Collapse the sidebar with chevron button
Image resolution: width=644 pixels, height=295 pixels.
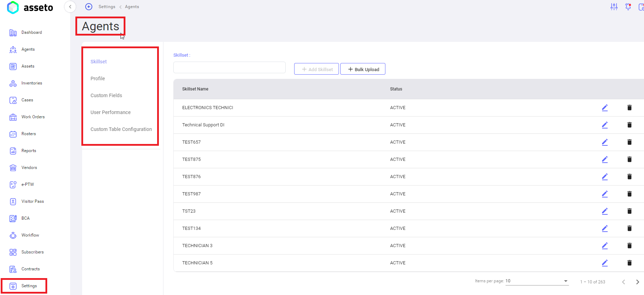tap(70, 7)
